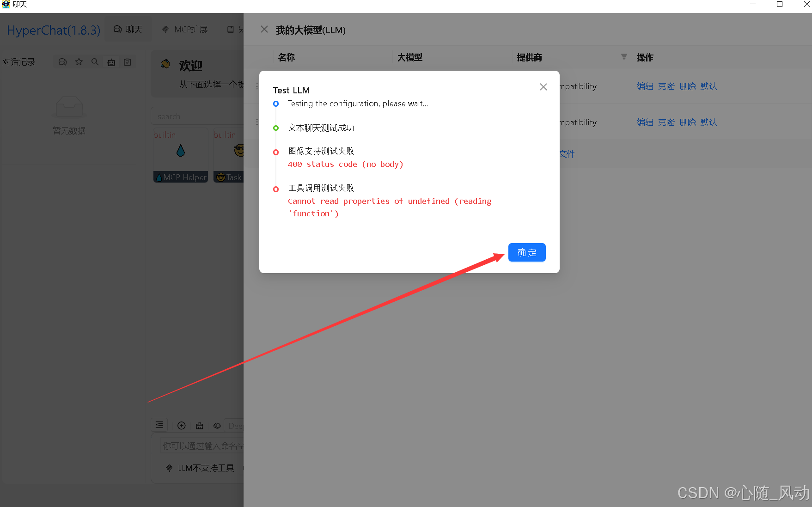Click the 图像支持测试失败 result line
812x507 pixels.
point(321,151)
